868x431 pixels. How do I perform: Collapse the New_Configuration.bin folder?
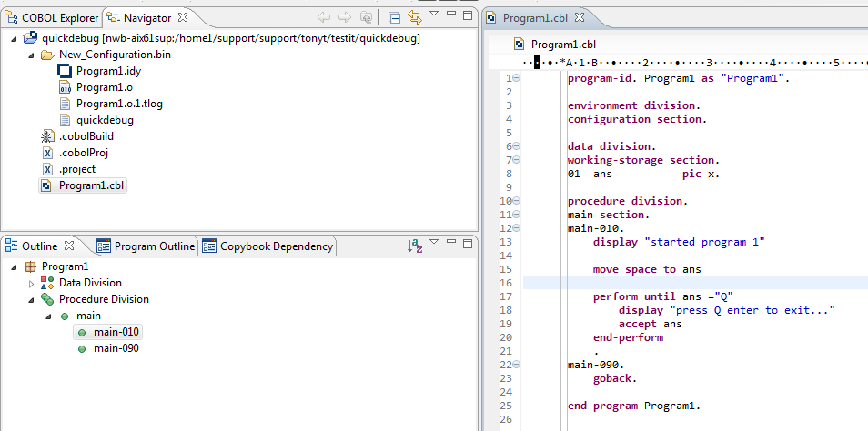click(x=31, y=55)
